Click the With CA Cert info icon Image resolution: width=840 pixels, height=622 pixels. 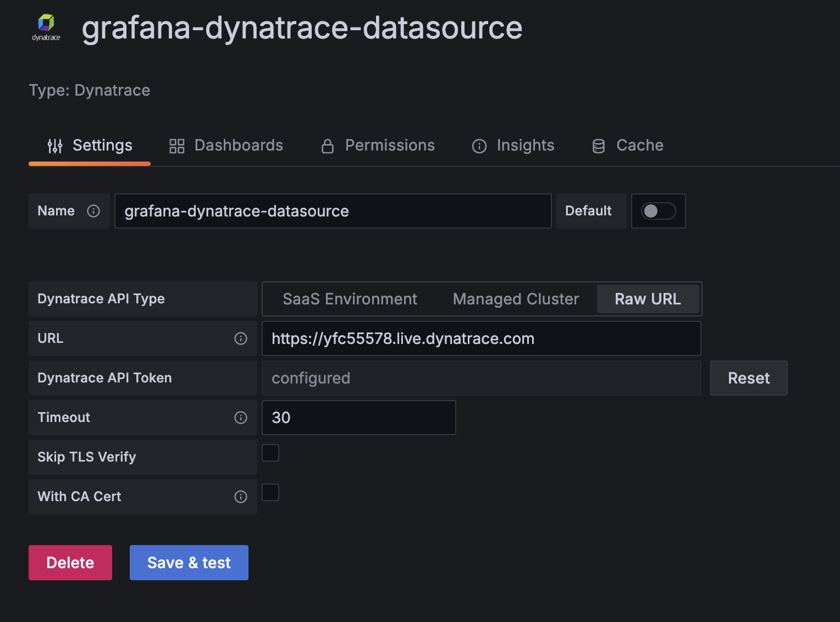pyautogui.click(x=241, y=497)
